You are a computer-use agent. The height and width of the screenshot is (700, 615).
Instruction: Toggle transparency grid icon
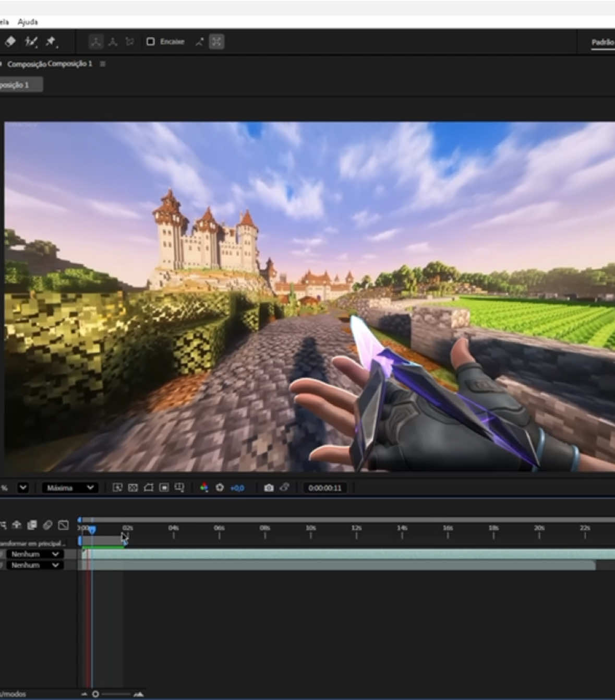click(133, 488)
